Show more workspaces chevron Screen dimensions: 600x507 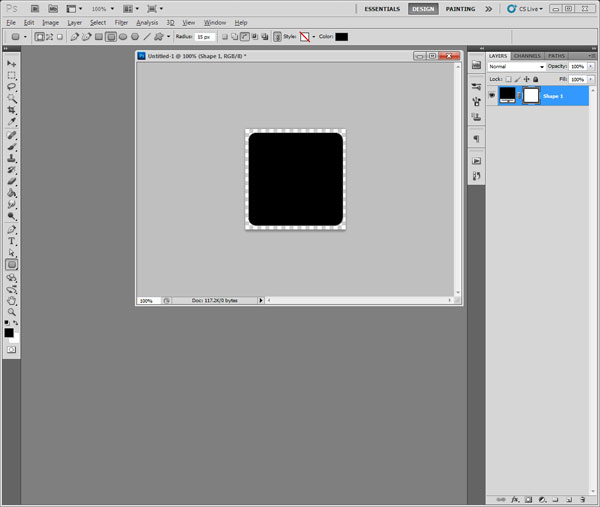[x=489, y=9]
